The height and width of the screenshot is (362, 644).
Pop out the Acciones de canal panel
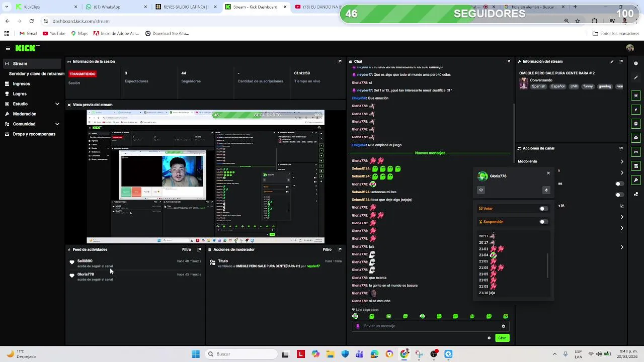pyautogui.click(x=621, y=148)
